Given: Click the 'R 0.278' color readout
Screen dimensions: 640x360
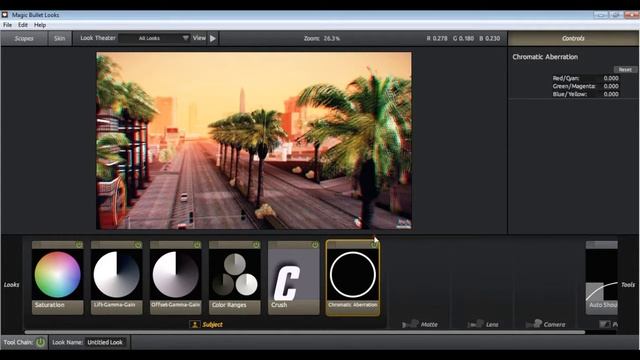Looking at the screenshot, I should [437, 38].
